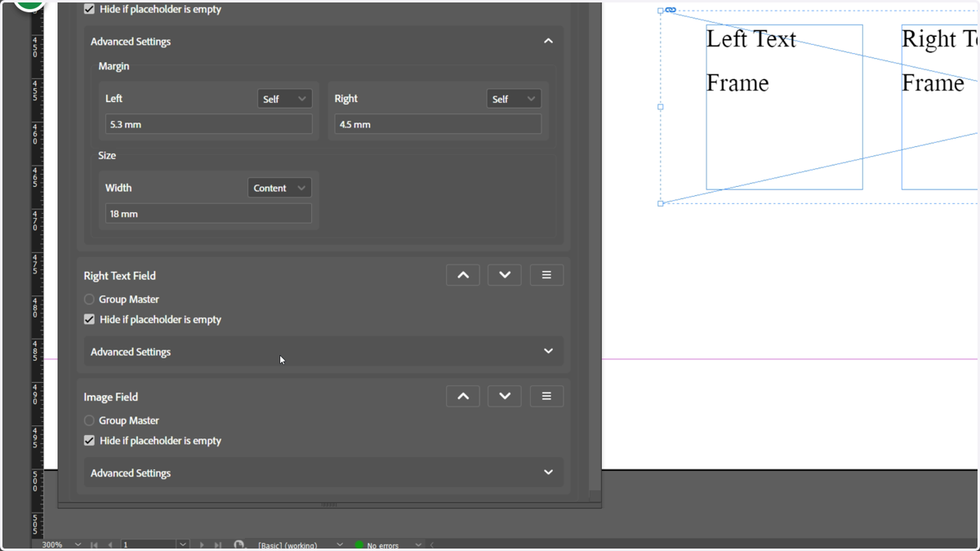This screenshot has width=980, height=551.
Task: Click the preflight profile icon in status bar
Action: click(239, 544)
